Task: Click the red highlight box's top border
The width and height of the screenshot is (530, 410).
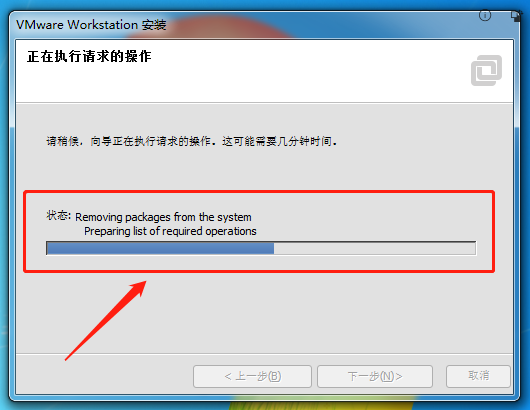Action: [x=259, y=192]
